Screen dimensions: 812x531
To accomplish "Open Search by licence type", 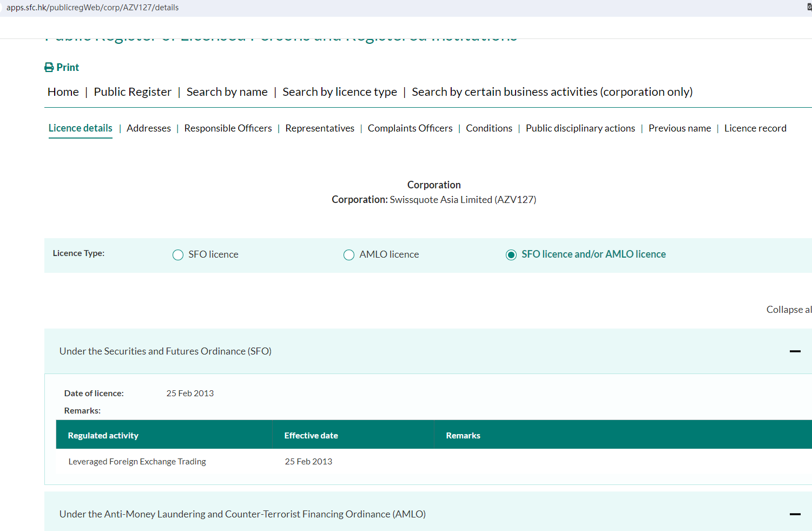I will click(x=340, y=92).
